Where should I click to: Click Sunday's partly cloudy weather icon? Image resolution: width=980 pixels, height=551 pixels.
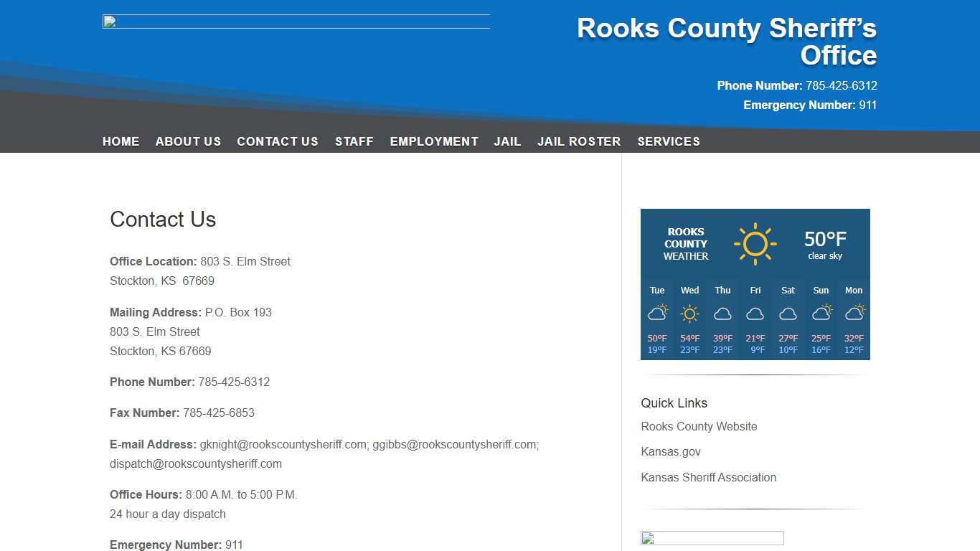point(821,312)
